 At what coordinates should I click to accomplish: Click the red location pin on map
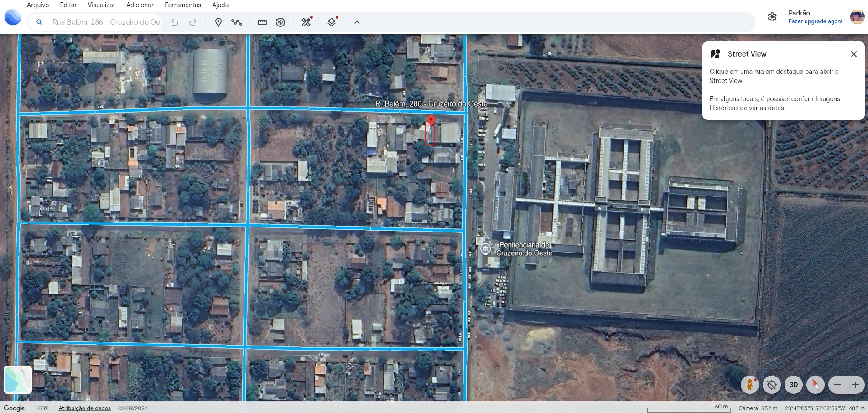click(431, 120)
